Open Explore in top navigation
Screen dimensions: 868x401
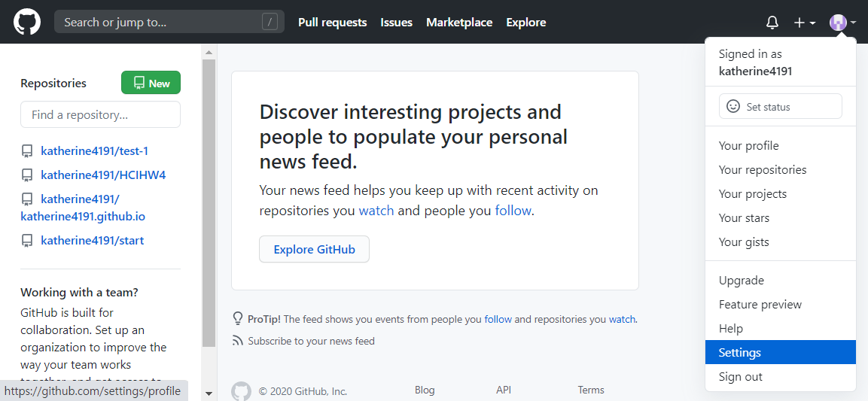pyautogui.click(x=526, y=22)
